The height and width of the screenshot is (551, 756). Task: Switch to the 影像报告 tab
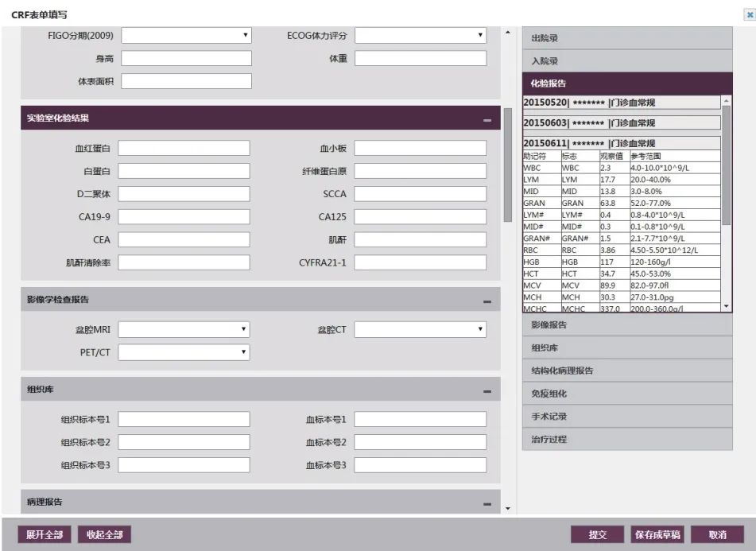626,325
